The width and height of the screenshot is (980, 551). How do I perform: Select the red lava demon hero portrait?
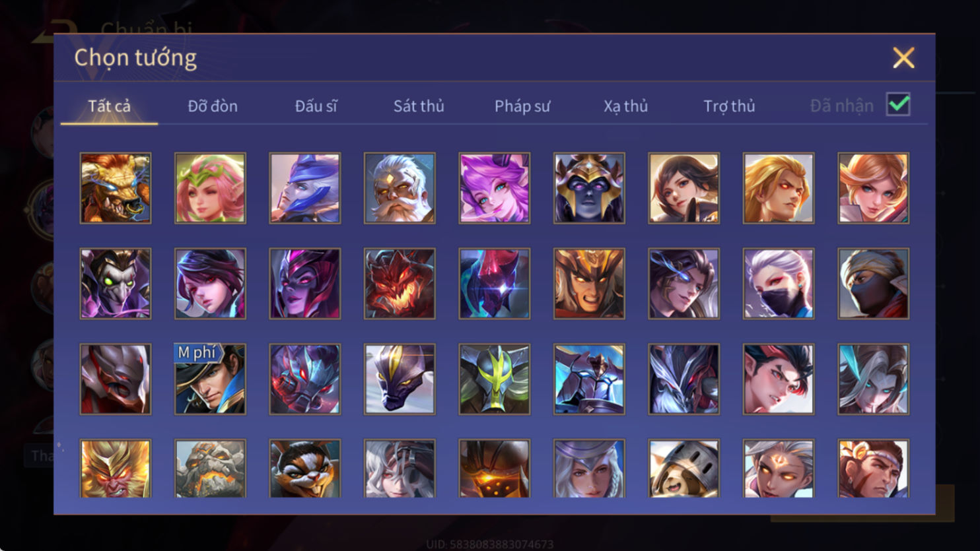[400, 284]
